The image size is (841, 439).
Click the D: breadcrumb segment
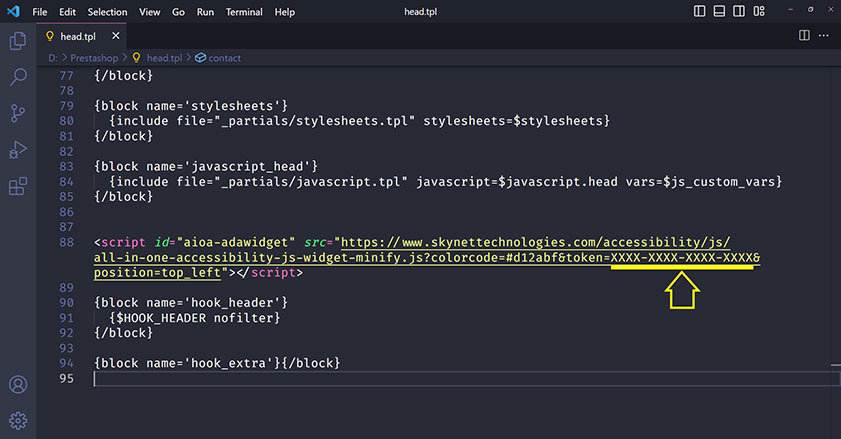pyautogui.click(x=53, y=58)
